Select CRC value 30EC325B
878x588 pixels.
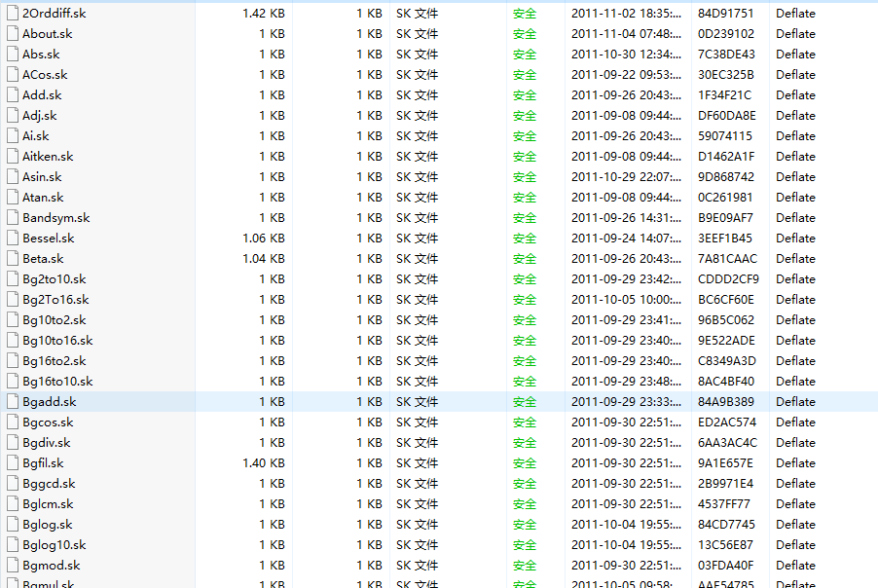[x=726, y=75]
